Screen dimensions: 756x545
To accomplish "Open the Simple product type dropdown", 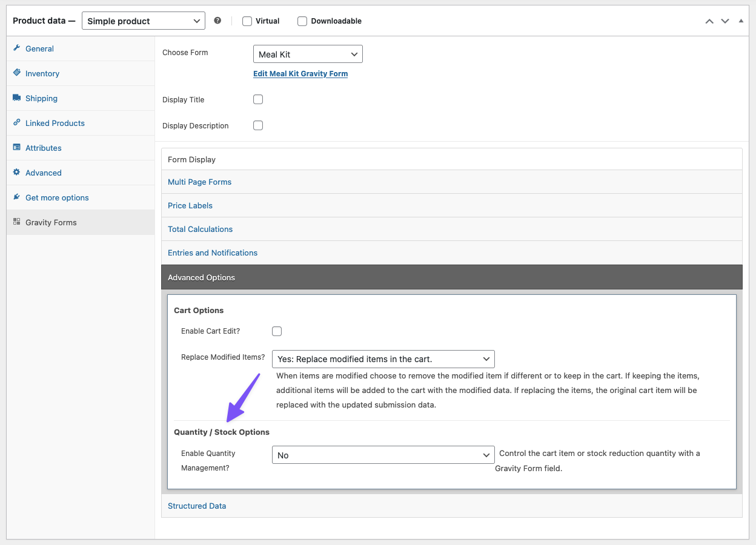I will click(143, 21).
